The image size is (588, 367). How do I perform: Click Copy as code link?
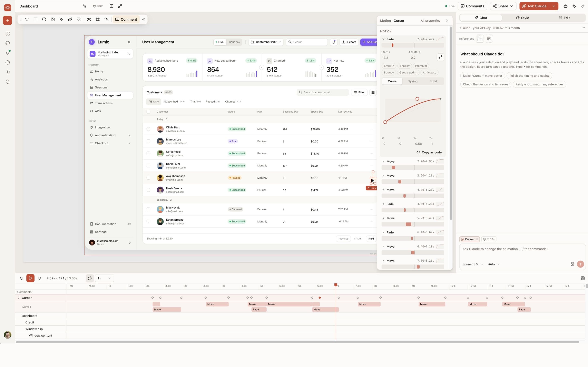point(429,153)
